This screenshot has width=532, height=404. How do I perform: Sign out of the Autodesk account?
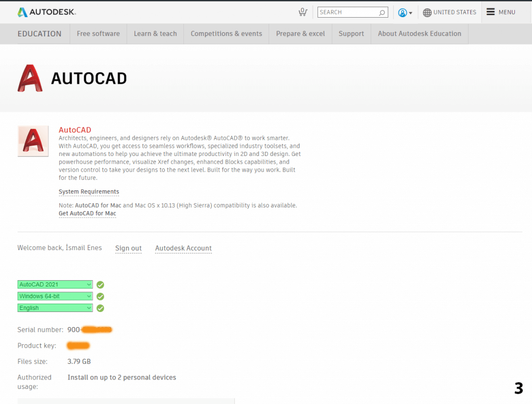[128, 248]
